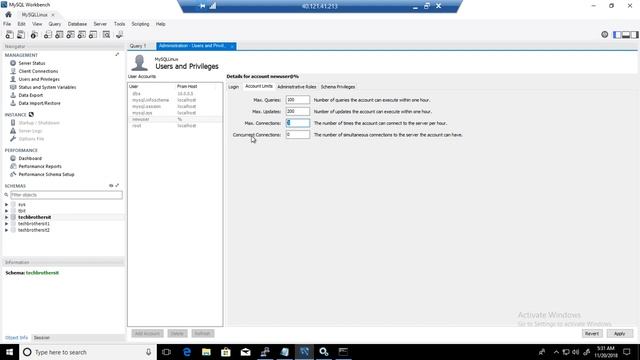The image size is (640, 360).
Task: Switch to the Administrative Roles tab
Action: [297, 87]
